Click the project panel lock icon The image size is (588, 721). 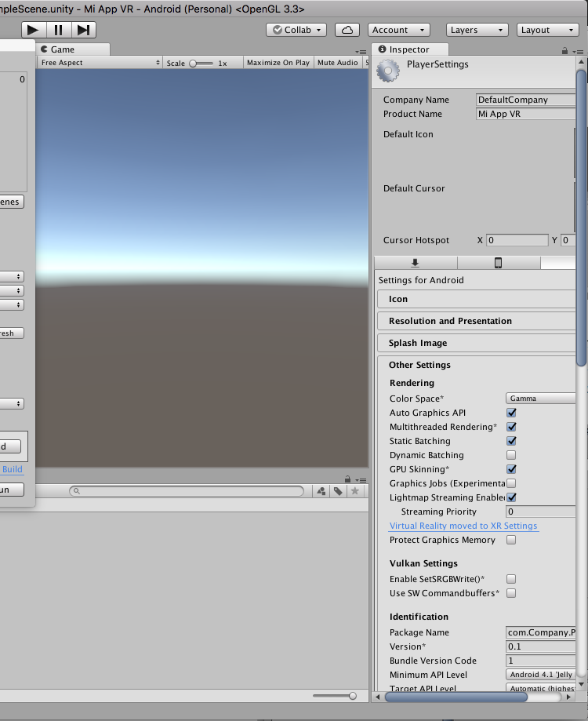pos(348,479)
